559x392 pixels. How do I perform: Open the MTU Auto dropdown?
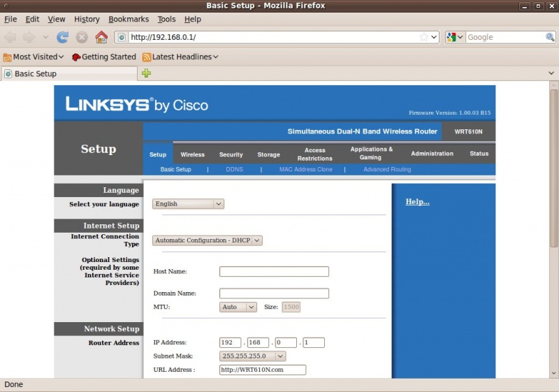tap(238, 307)
